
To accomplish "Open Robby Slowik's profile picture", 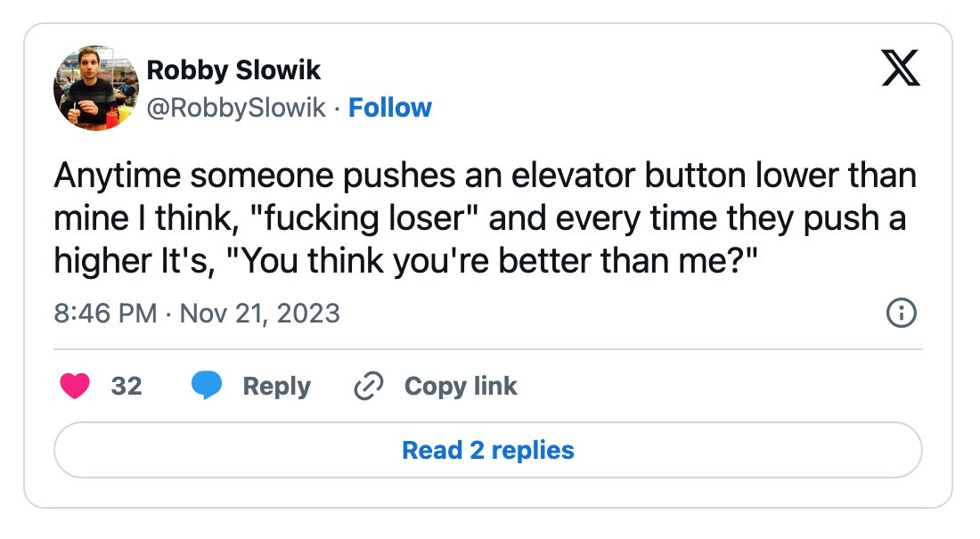I will [96, 88].
